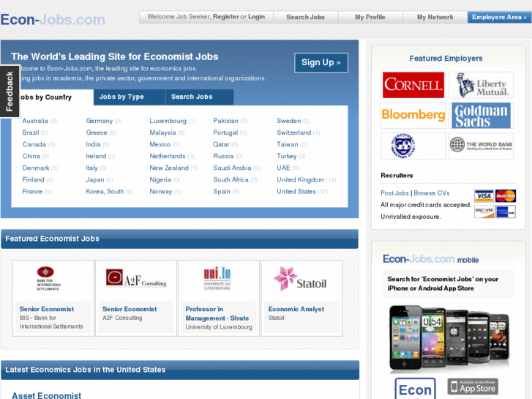Open United States jobs listing
The width and height of the screenshot is (532, 399).
pos(296,192)
